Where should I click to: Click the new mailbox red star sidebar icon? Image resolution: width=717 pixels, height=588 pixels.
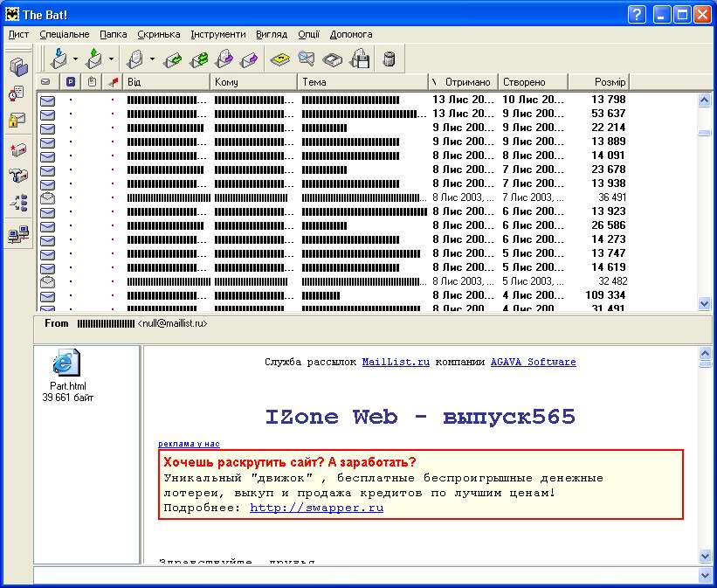tap(18, 149)
